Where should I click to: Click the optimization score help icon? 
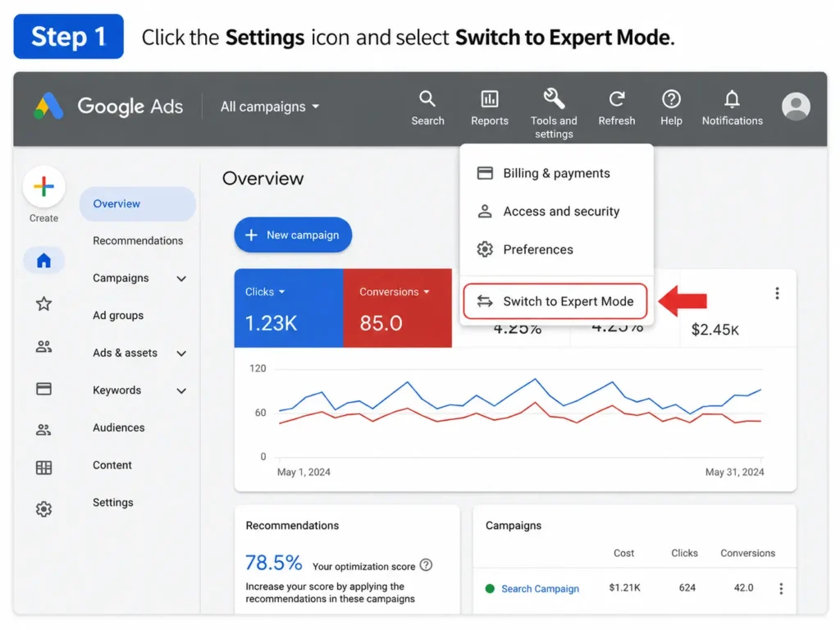[426, 565]
